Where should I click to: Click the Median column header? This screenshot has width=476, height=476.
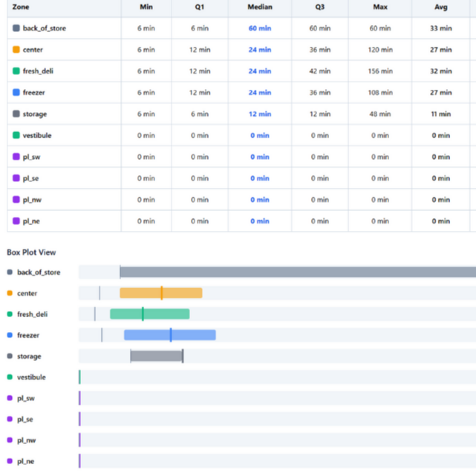(260, 7)
